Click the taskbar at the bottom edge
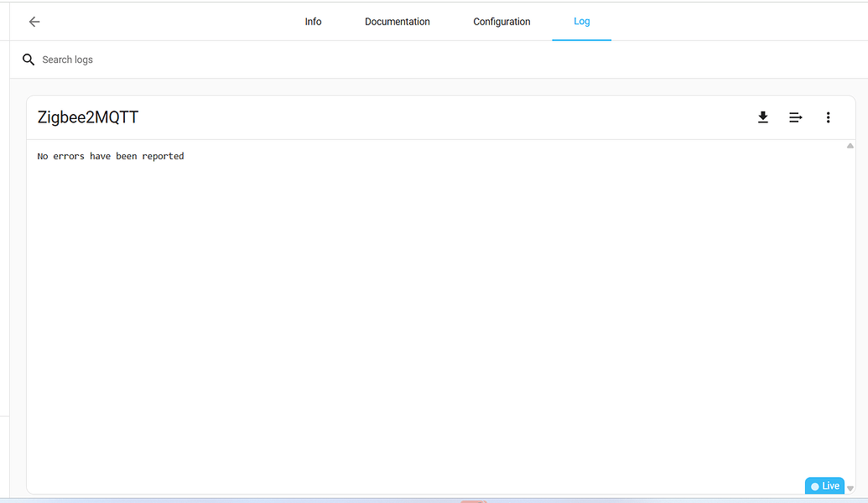Image resolution: width=868 pixels, height=503 pixels. click(x=434, y=500)
